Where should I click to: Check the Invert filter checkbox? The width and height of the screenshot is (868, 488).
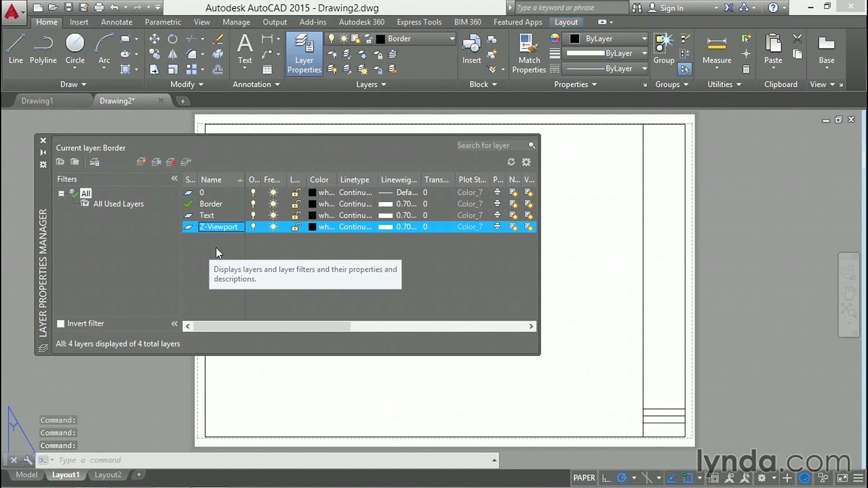tap(61, 324)
